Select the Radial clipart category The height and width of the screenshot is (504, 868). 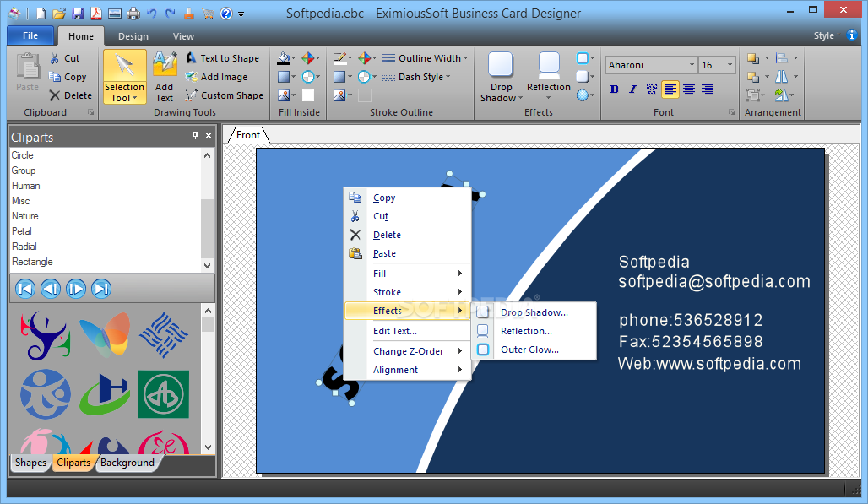click(x=24, y=247)
